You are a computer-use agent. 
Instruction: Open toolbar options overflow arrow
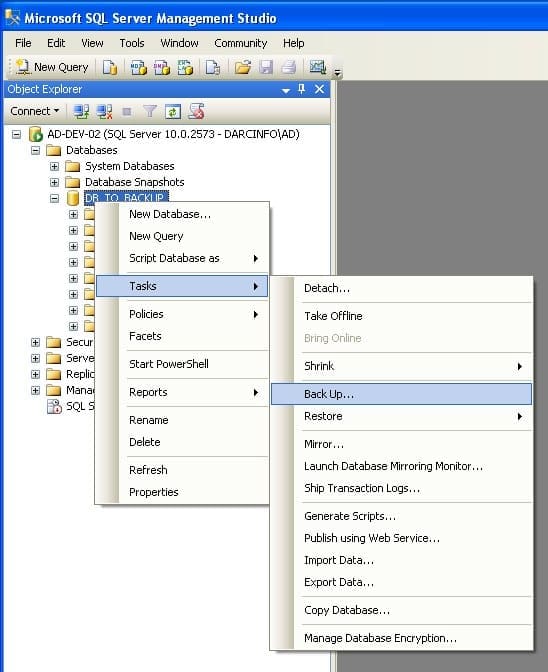[x=338, y=73]
